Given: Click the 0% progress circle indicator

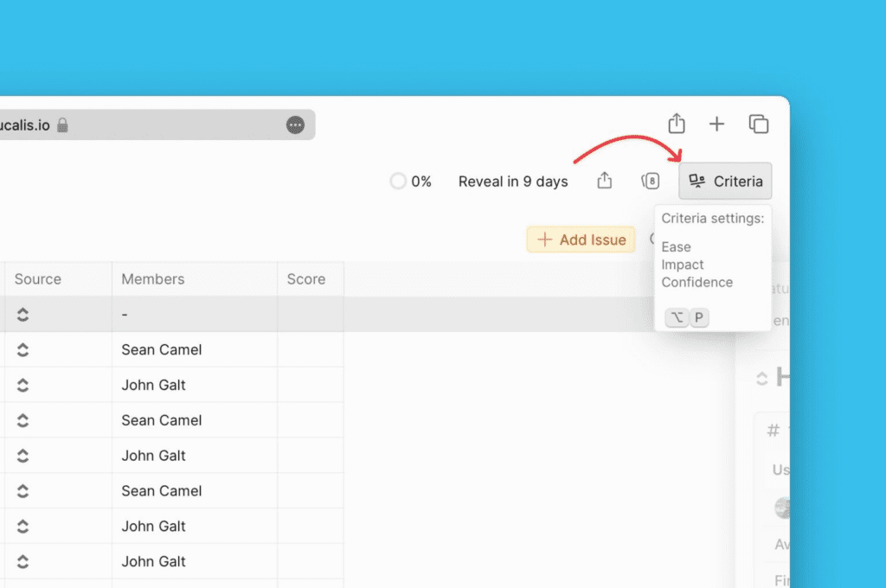Looking at the screenshot, I should pyautogui.click(x=398, y=182).
